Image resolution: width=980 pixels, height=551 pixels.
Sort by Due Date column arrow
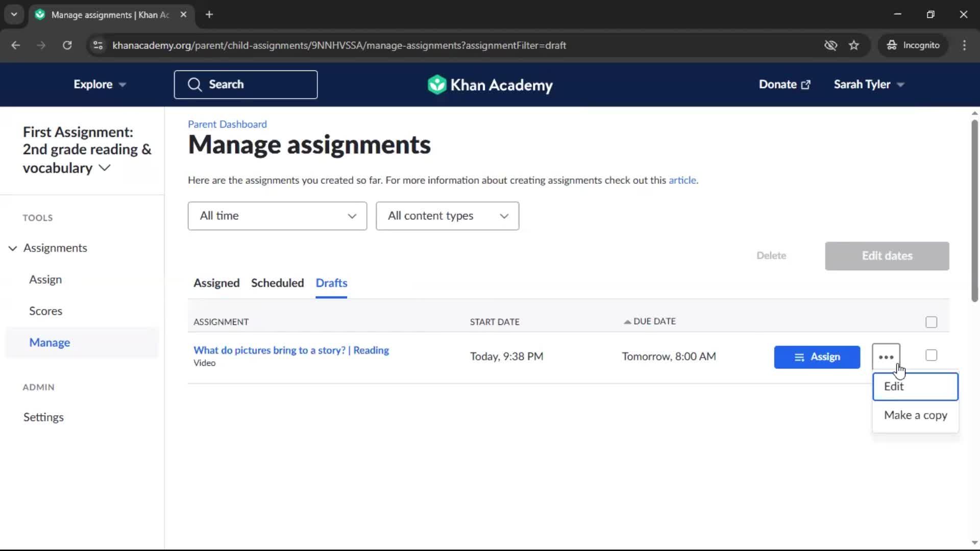pyautogui.click(x=627, y=321)
